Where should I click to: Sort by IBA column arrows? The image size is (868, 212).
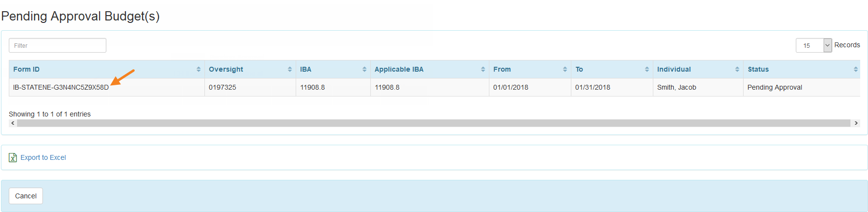pyautogui.click(x=364, y=69)
